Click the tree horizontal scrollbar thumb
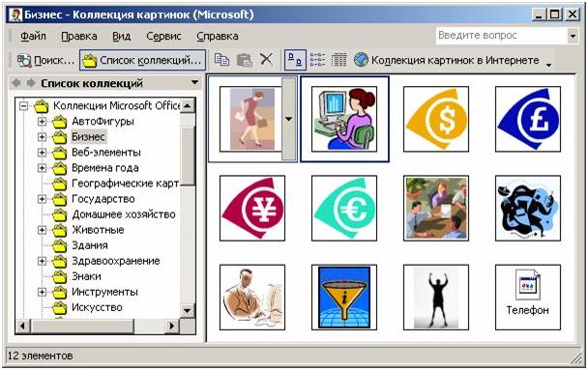588x370 pixels. [x=82, y=327]
